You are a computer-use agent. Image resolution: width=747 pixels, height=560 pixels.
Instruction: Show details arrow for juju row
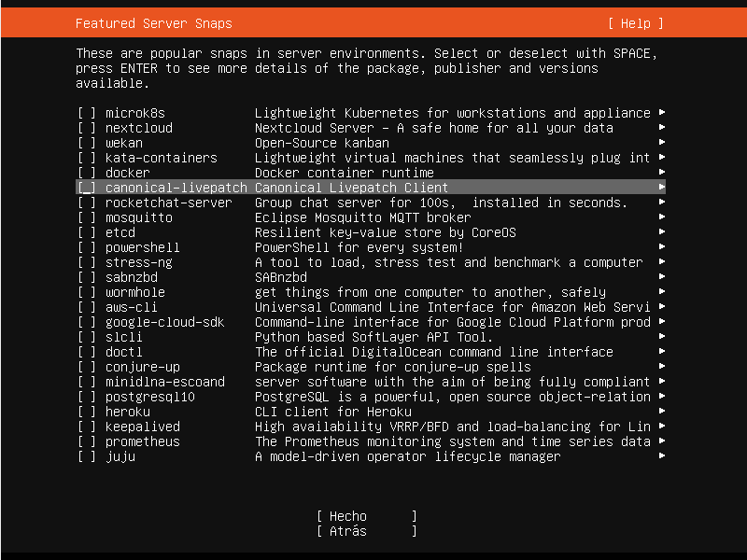coord(661,456)
